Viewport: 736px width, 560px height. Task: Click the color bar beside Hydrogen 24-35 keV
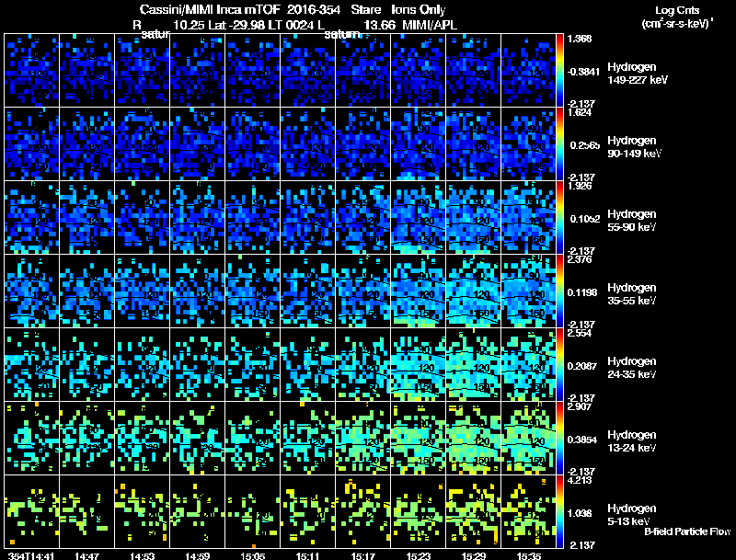click(559, 365)
